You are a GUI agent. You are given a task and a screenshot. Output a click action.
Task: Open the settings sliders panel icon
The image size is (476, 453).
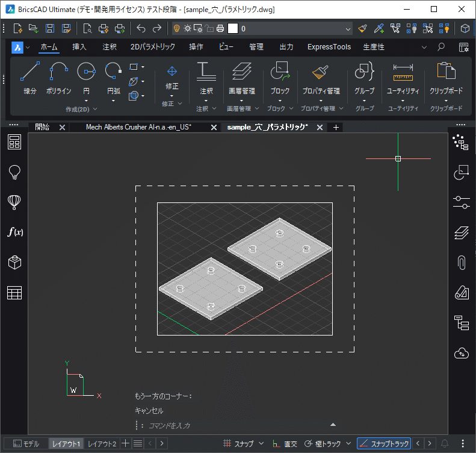click(462, 202)
